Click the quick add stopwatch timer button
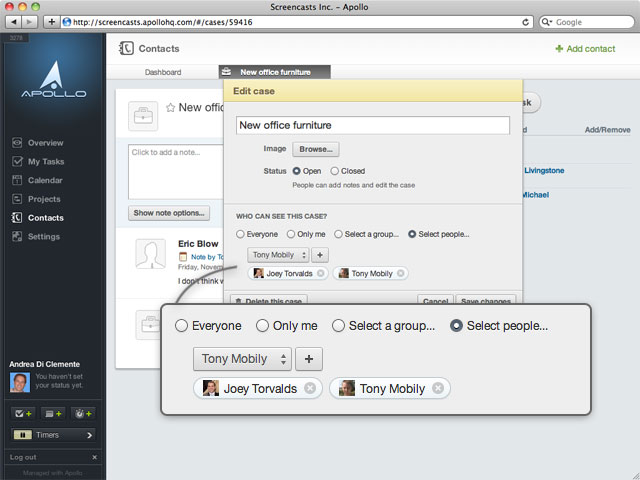Screen dimensions: 640x480 83,414
